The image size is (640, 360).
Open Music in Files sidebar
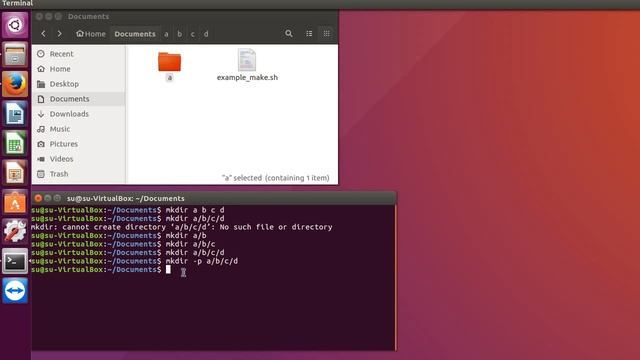click(x=79, y=129)
